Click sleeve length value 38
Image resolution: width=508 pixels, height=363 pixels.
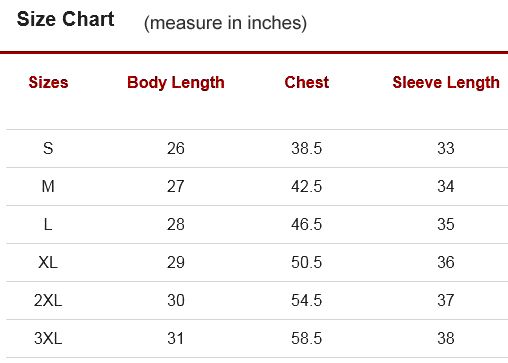(446, 338)
